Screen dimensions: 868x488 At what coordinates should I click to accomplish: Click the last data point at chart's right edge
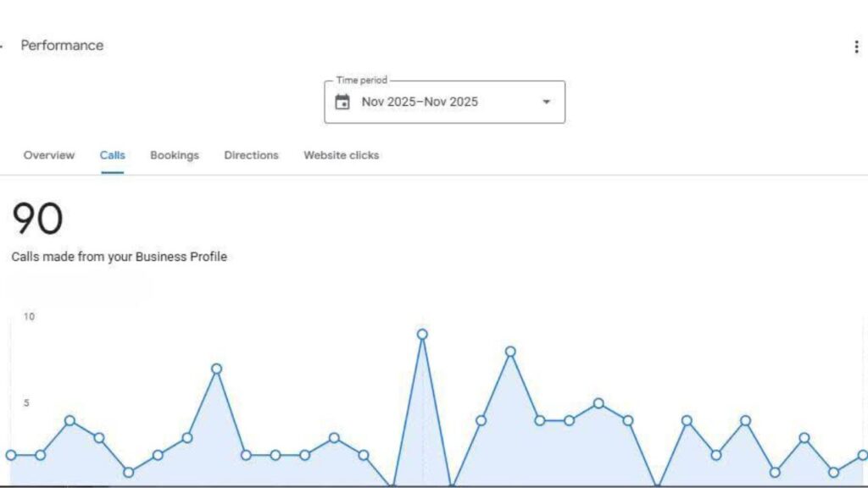pos(863,455)
